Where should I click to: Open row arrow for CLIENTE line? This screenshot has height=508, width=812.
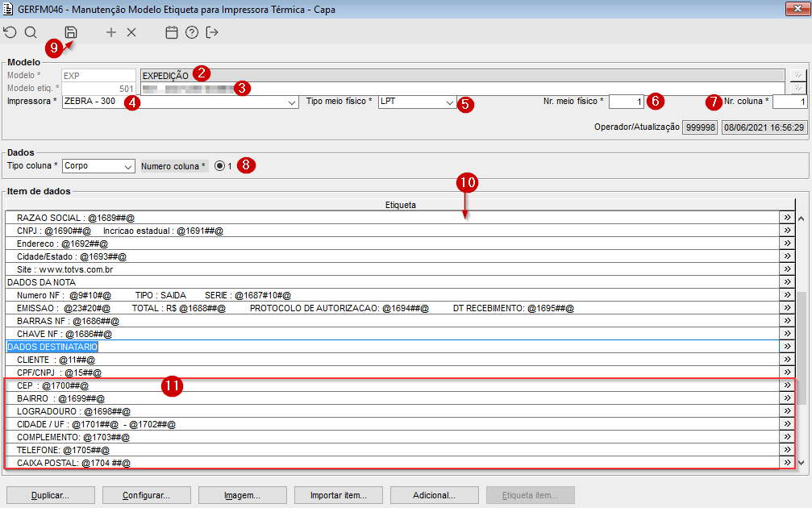click(x=787, y=360)
